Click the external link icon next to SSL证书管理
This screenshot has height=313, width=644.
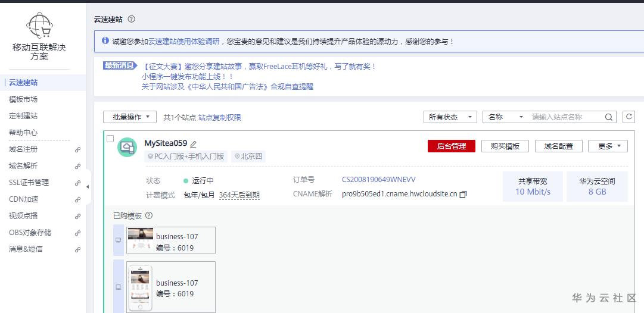click(77, 183)
